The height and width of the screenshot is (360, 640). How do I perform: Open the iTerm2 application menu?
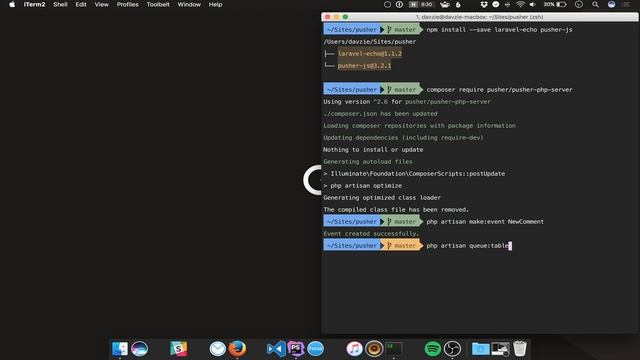pyautogui.click(x=34, y=4)
